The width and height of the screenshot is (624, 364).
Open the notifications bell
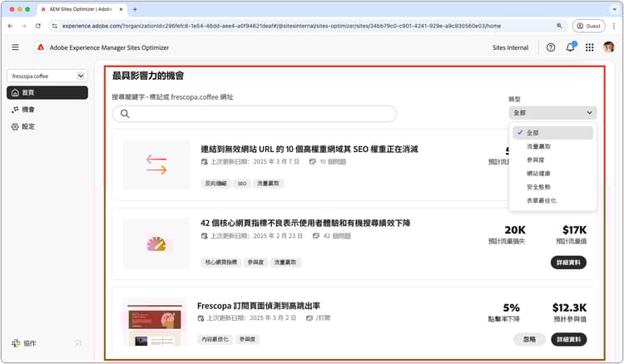tap(570, 47)
